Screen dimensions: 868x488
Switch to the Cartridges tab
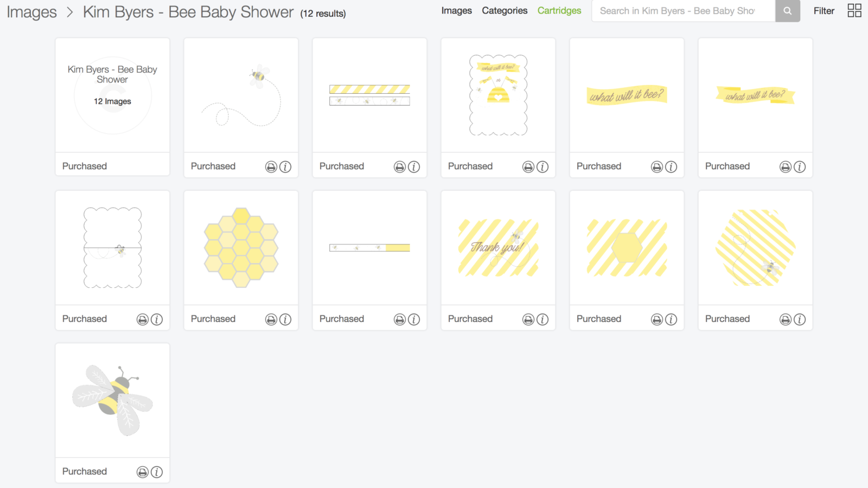coord(559,11)
